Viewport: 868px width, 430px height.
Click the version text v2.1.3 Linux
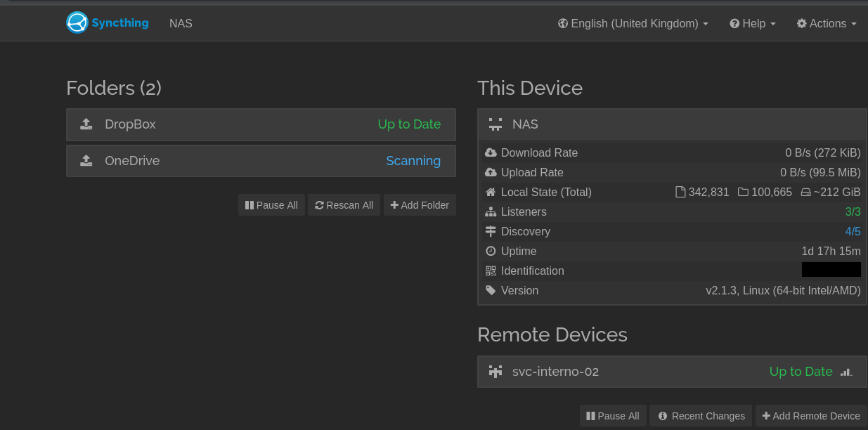click(783, 290)
